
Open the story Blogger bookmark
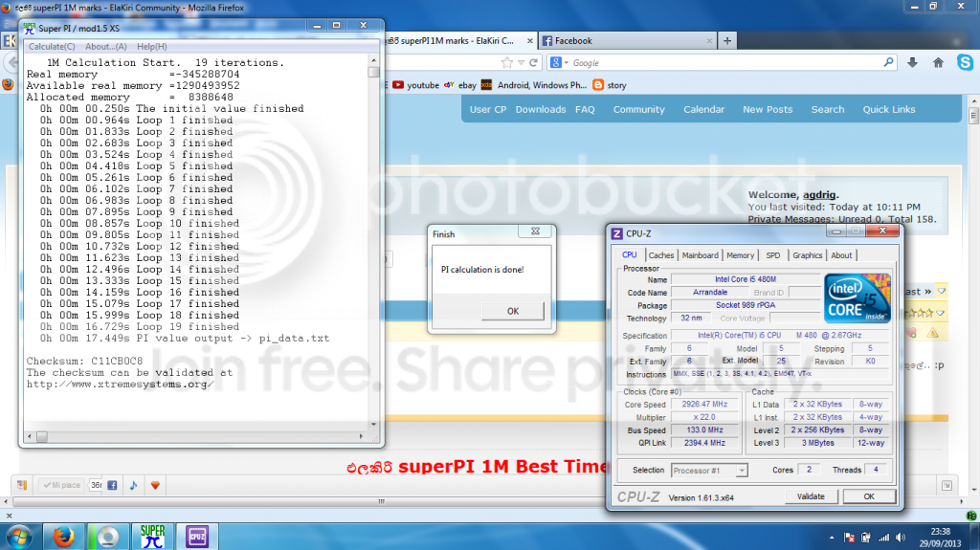click(x=610, y=85)
